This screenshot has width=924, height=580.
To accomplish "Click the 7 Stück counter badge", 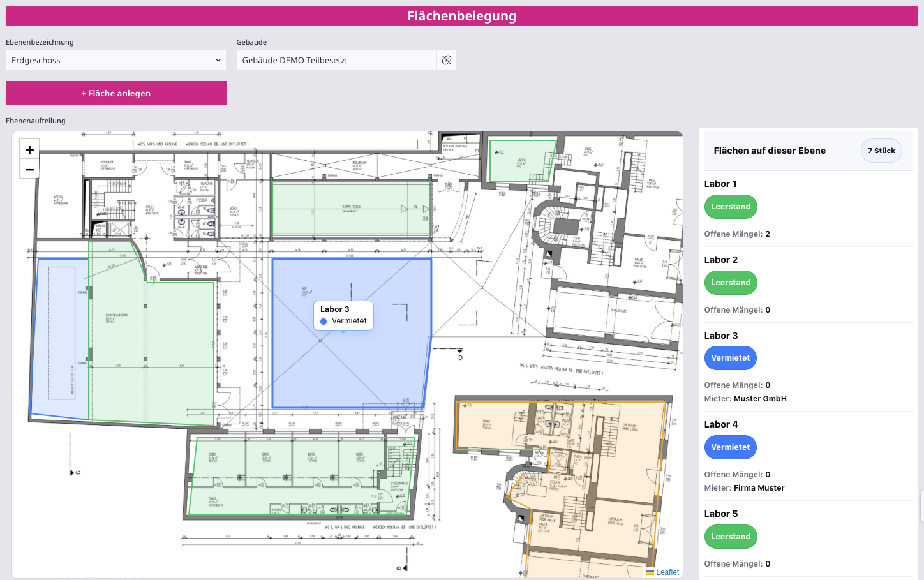I will point(881,150).
